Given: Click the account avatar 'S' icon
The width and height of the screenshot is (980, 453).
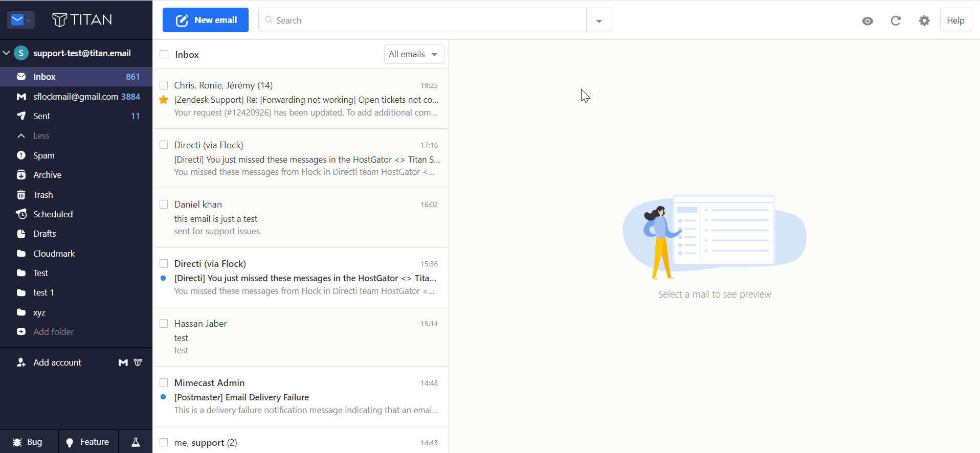Looking at the screenshot, I should (x=21, y=53).
